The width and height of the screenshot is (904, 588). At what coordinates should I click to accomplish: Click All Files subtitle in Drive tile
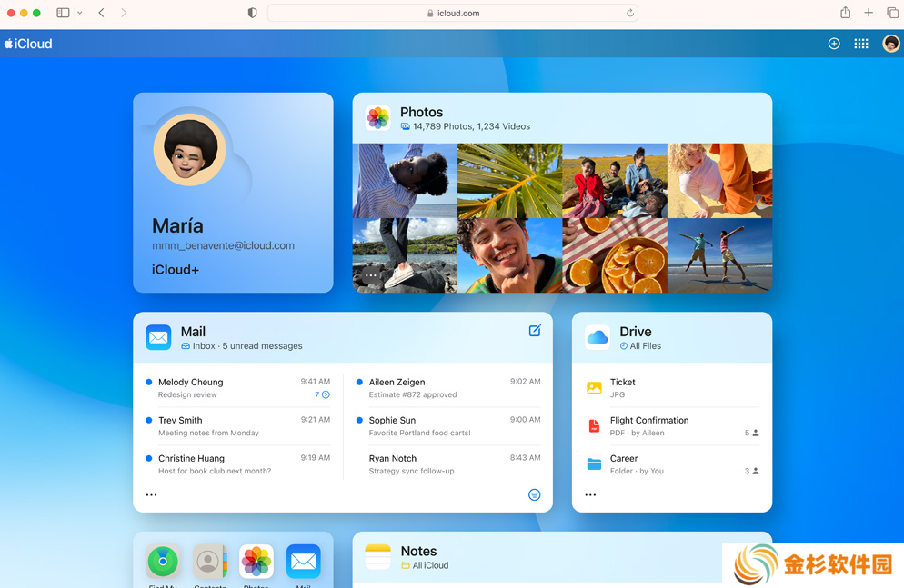point(640,346)
